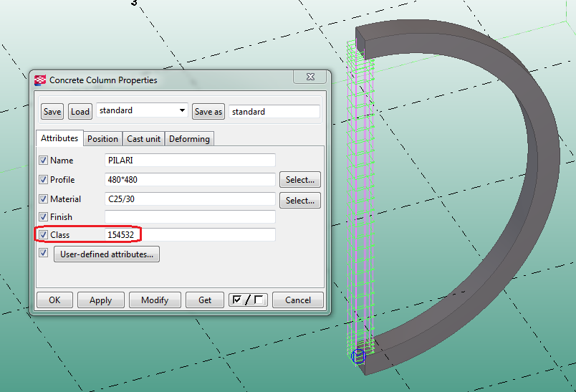Click the Material field with C25/30

190,199
